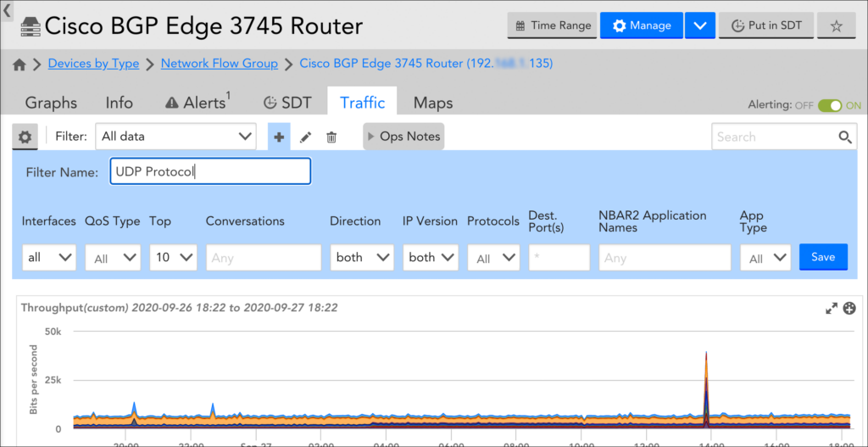
Task: Edit filter with pencil icon
Action: [305, 137]
